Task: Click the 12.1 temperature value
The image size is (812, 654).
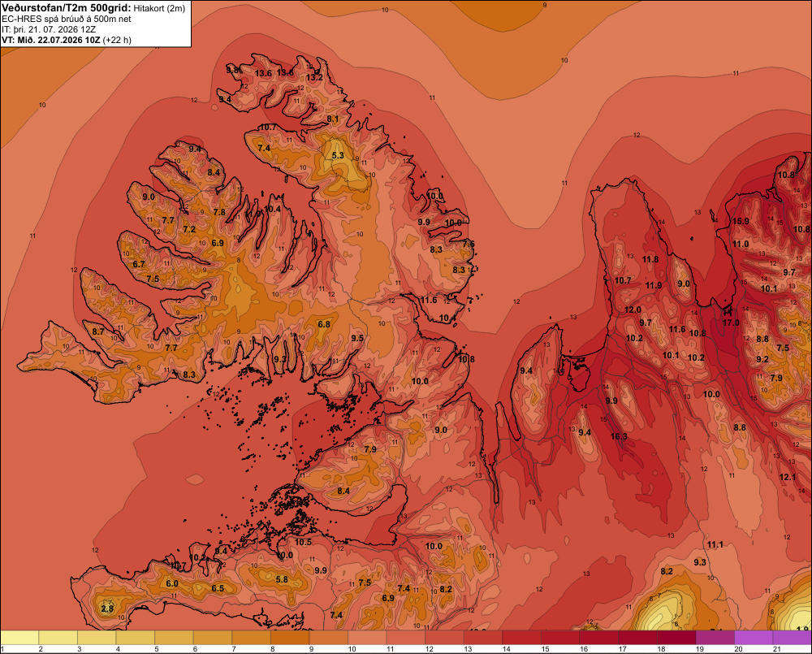Action: tap(788, 477)
